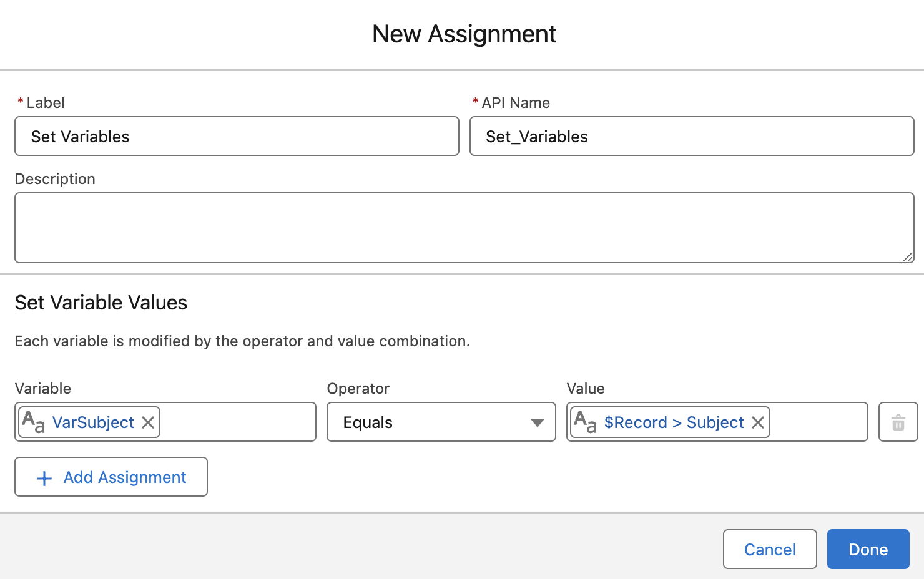This screenshot has height=579, width=924.
Task: Select the Equals operator combobox
Action: point(431,422)
